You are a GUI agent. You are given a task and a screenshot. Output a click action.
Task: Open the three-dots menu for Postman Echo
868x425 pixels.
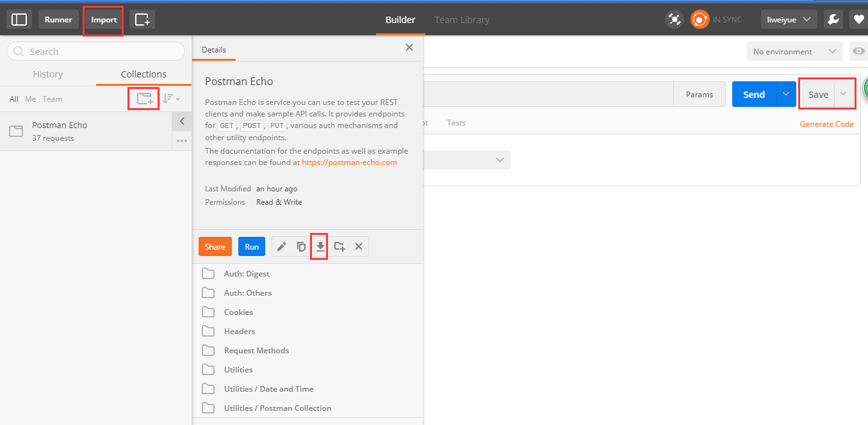182,140
